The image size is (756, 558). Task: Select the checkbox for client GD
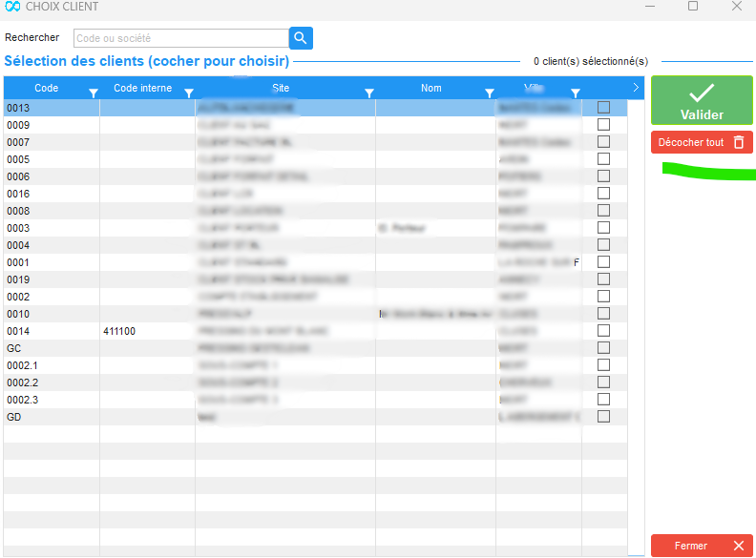pos(603,417)
